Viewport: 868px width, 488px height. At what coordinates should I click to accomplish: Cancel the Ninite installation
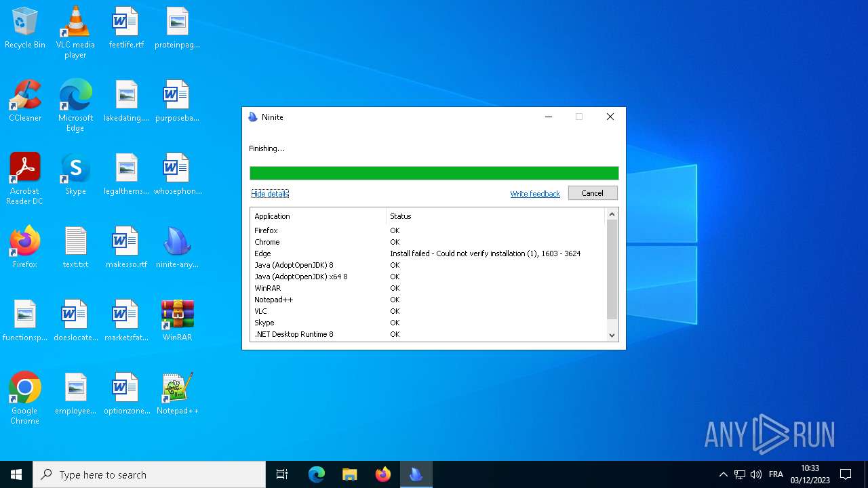[x=592, y=193]
